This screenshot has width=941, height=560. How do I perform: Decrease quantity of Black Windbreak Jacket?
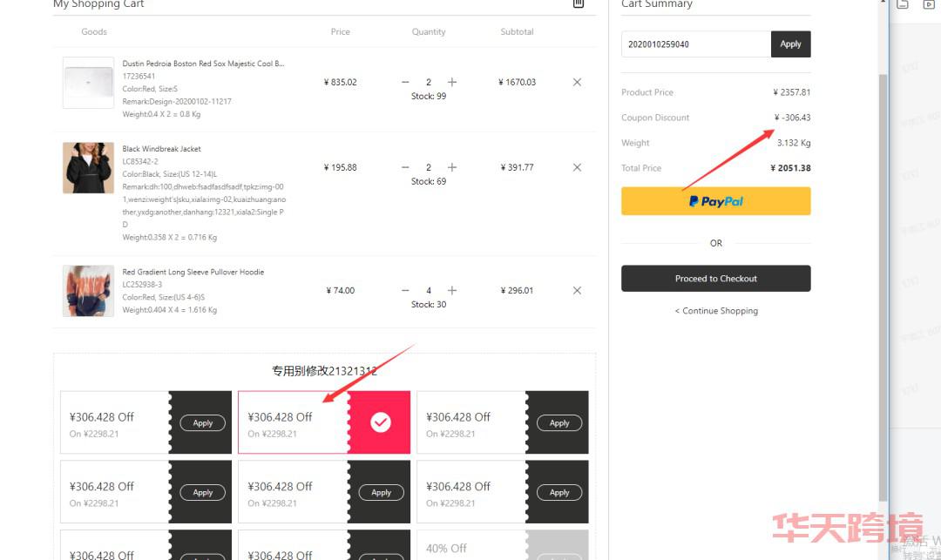[x=405, y=167]
